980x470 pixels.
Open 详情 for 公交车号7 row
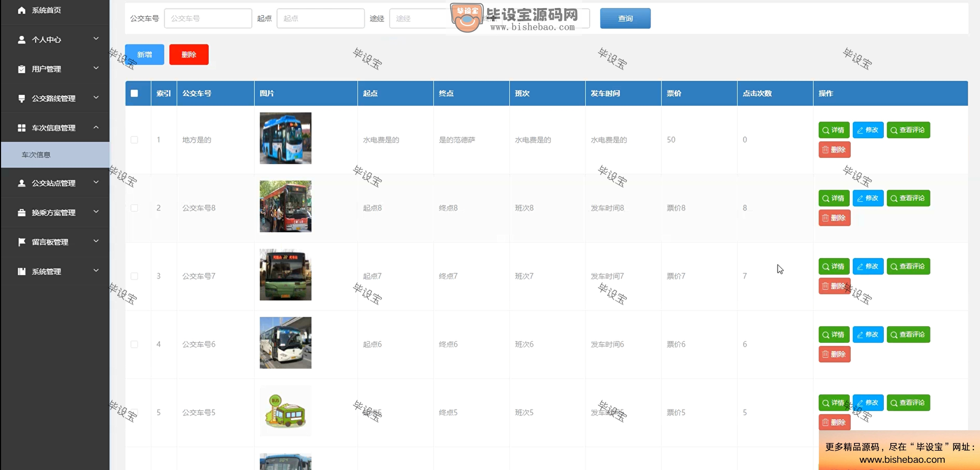pyautogui.click(x=834, y=266)
